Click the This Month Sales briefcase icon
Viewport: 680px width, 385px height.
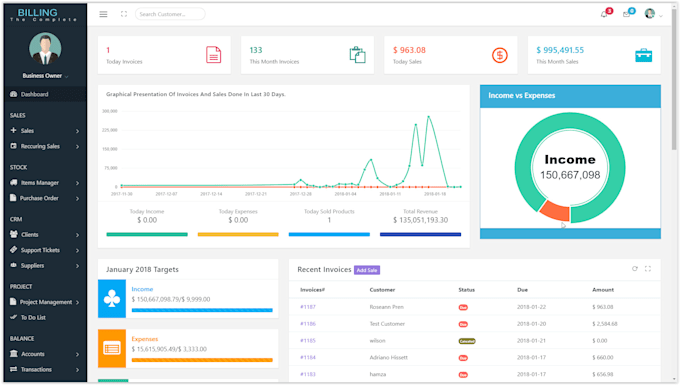coord(644,55)
